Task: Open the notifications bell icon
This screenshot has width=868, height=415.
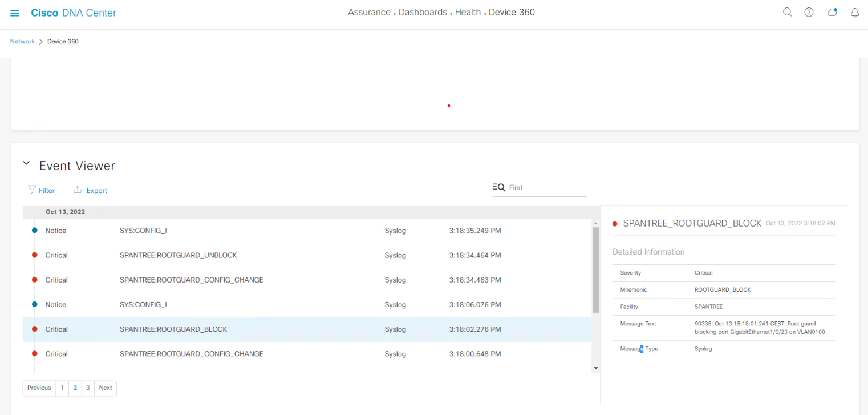Action: point(854,12)
